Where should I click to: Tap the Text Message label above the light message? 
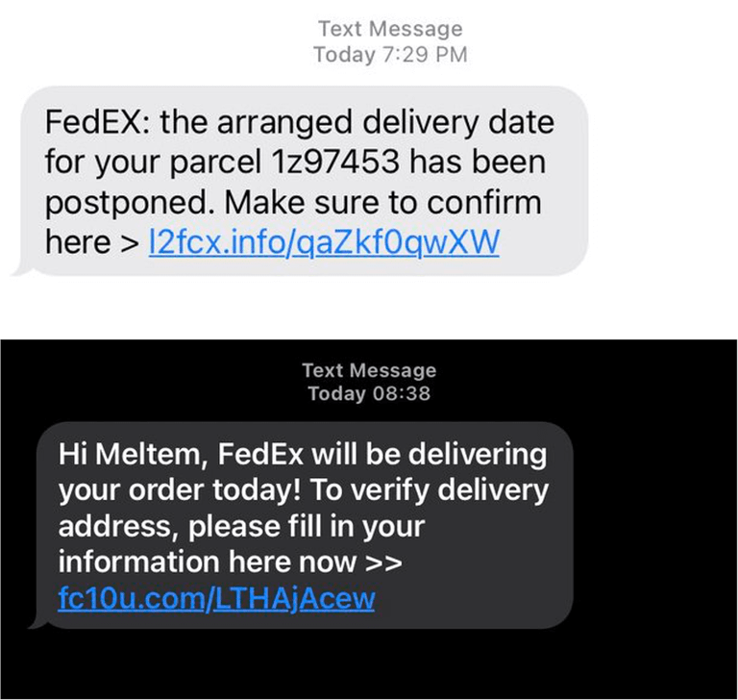coord(390,29)
